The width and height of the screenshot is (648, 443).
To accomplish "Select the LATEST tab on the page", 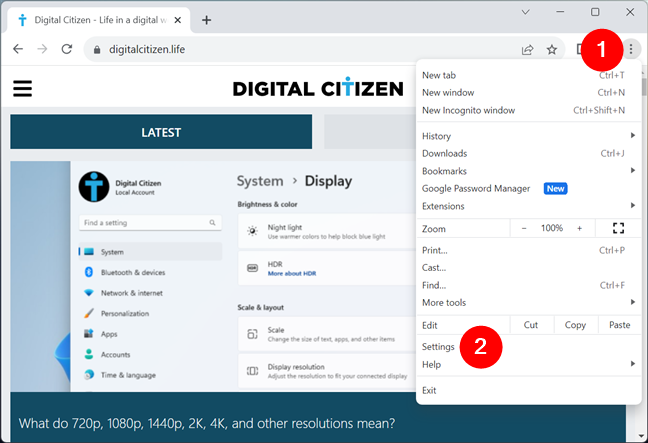I will point(161,132).
